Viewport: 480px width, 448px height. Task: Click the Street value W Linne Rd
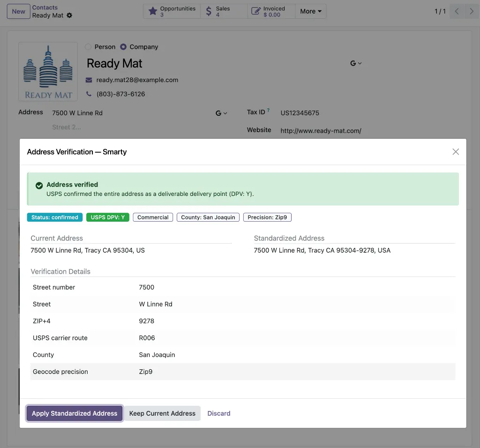pos(156,304)
